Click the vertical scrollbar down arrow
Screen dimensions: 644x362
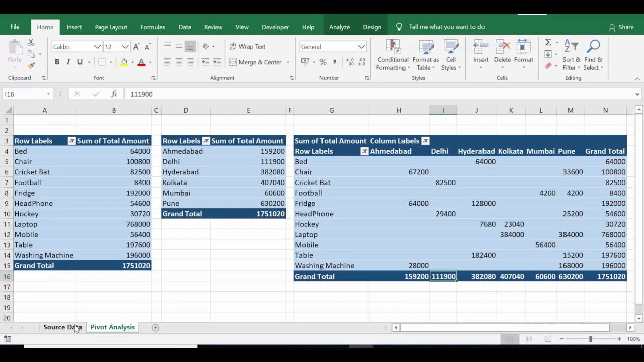[639, 318]
